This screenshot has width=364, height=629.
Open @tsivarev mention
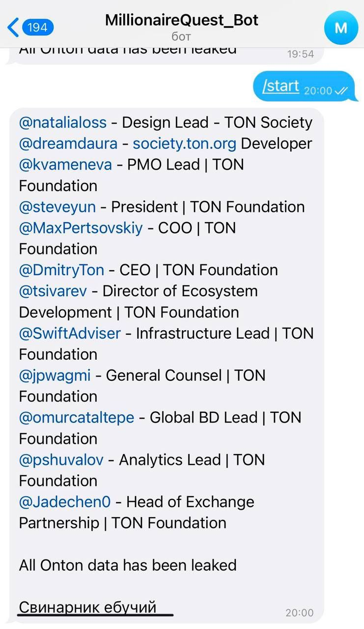click(53, 291)
